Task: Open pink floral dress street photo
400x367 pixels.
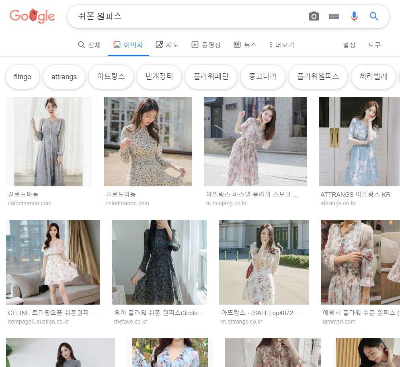Action: 255,141
